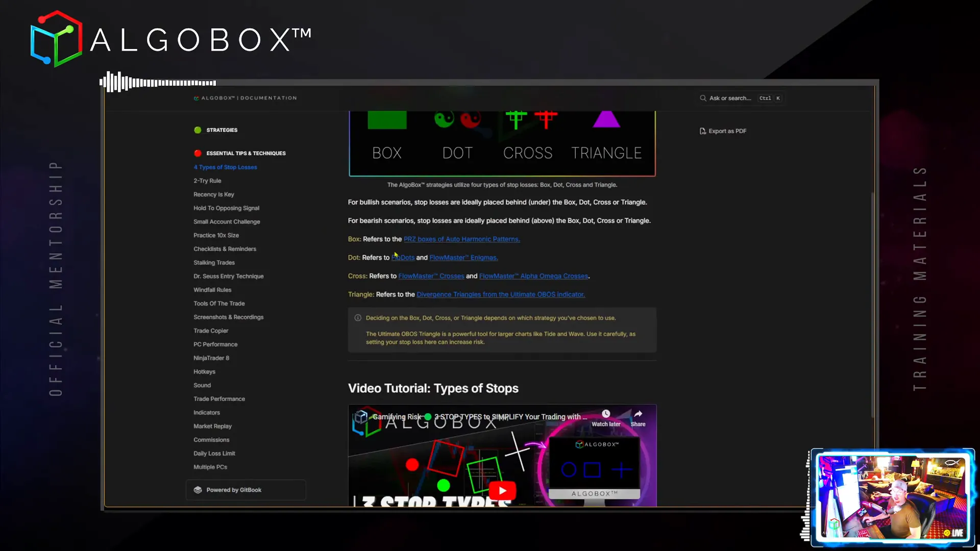Open Tools Of The Trade page

(219, 304)
